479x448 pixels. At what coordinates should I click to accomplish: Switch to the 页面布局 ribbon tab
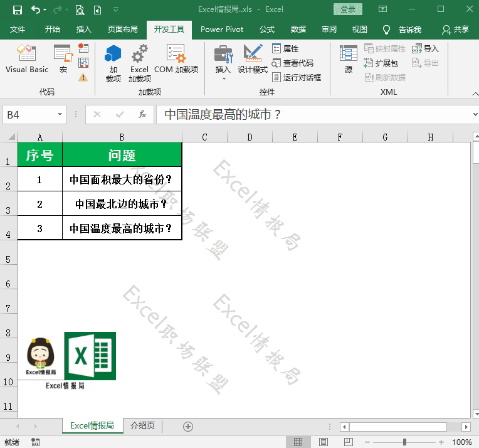pos(122,29)
